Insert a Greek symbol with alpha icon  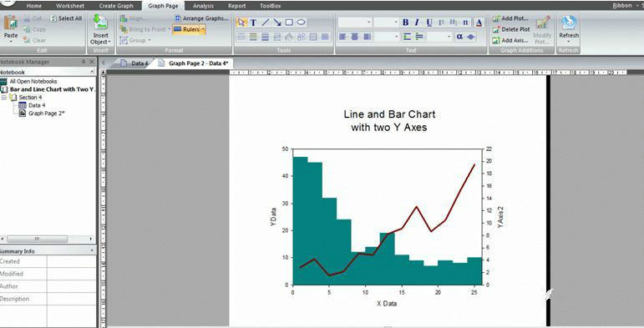pyautogui.click(x=459, y=37)
